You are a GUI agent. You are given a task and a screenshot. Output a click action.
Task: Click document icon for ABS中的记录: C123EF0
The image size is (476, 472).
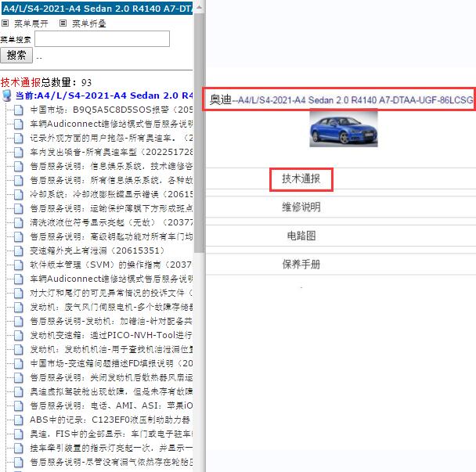[x=19, y=420]
